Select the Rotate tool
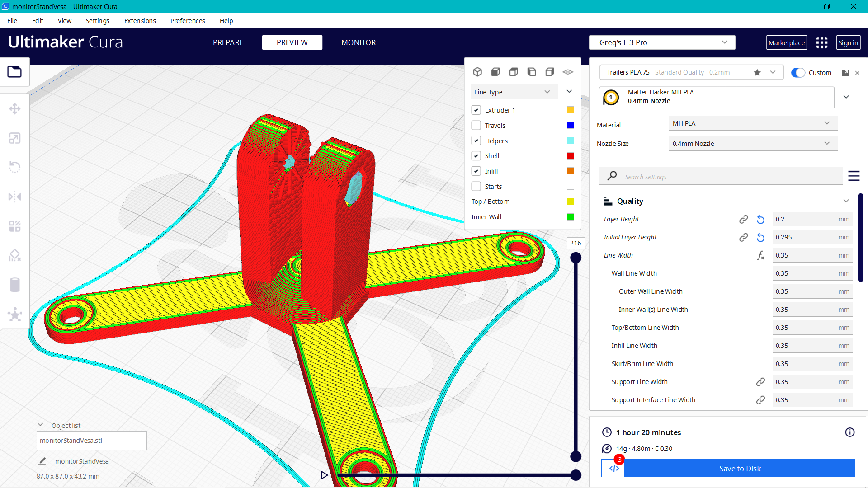Screen dimensions: 868x488 click(x=14, y=167)
